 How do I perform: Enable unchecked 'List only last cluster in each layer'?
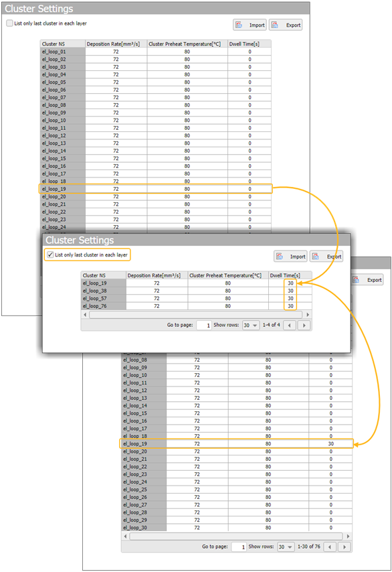(9, 23)
